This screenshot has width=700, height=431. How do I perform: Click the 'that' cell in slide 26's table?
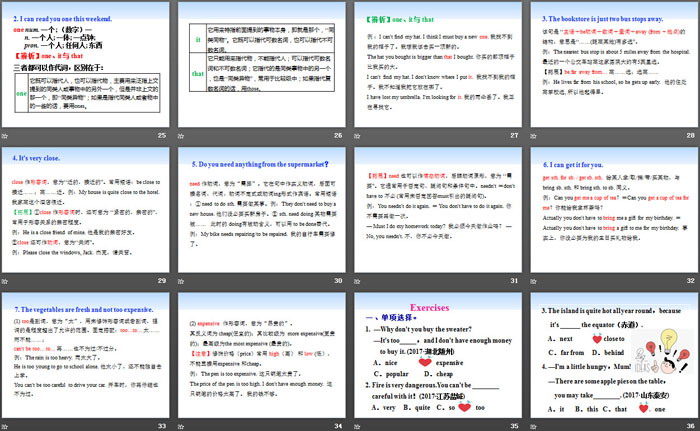[198, 73]
